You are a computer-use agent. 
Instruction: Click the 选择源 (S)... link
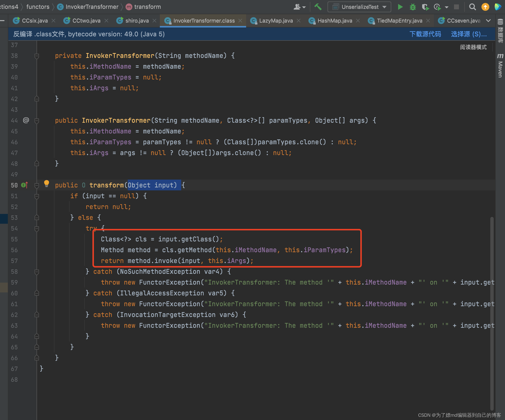point(469,34)
